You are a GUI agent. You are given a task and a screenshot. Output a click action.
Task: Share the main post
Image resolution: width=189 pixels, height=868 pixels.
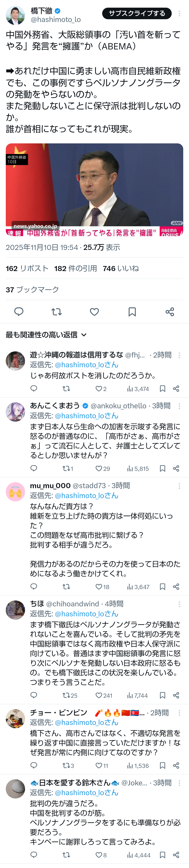pyautogui.click(x=170, y=312)
